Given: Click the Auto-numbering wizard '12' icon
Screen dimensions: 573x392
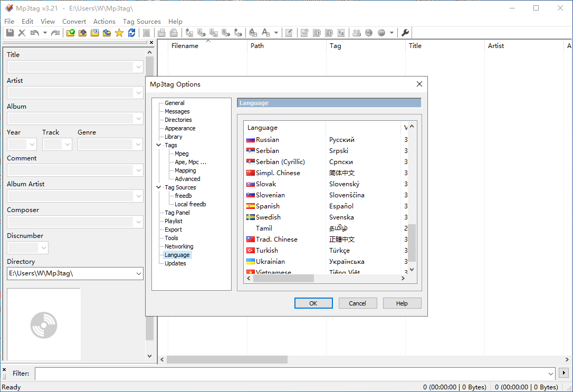Looking at the screenshot, I should pos(341,33).
